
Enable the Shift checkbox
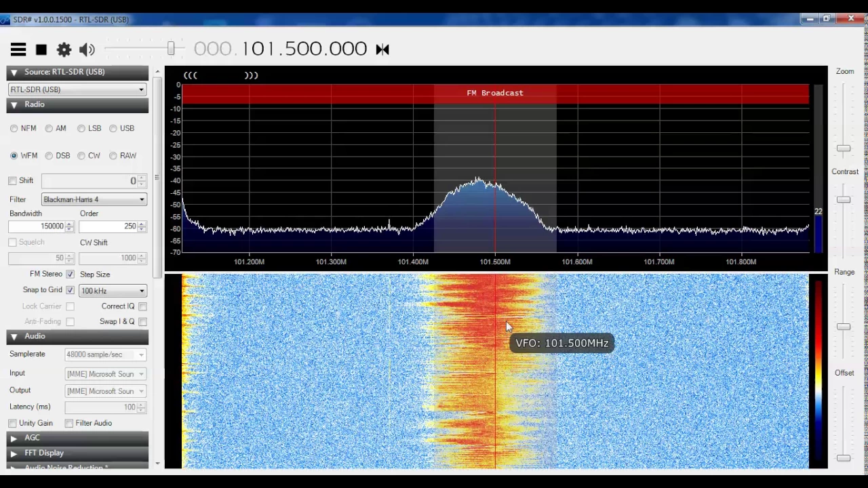tap(12, 181)
